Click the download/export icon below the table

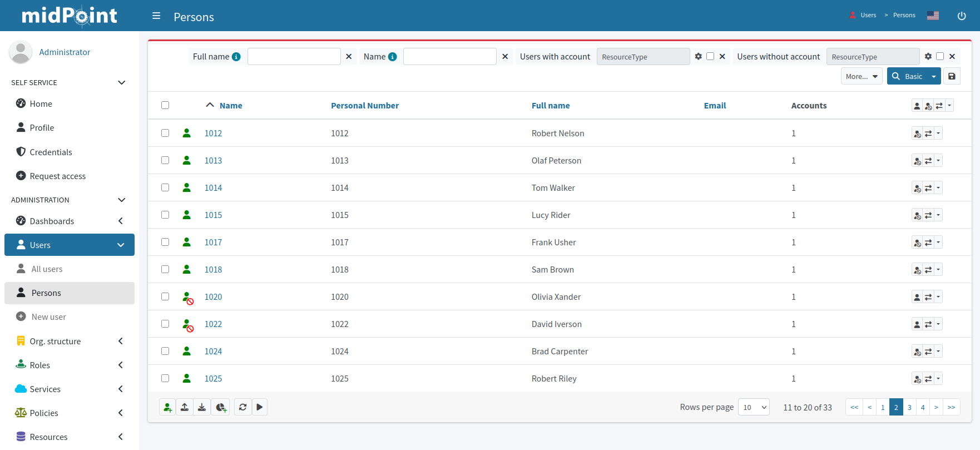tap(202, 407)
